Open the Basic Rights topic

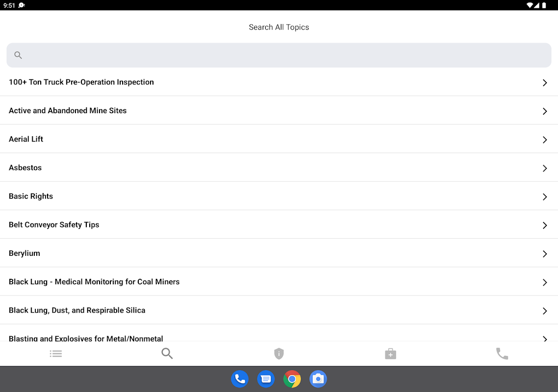(279, 196)
